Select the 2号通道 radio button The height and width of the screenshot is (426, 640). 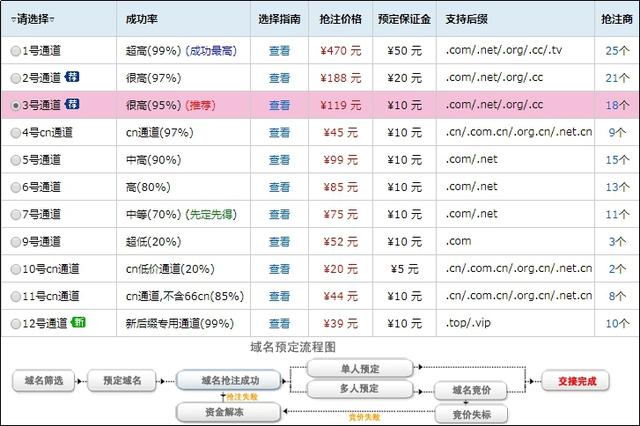click(x=16, y=78)
